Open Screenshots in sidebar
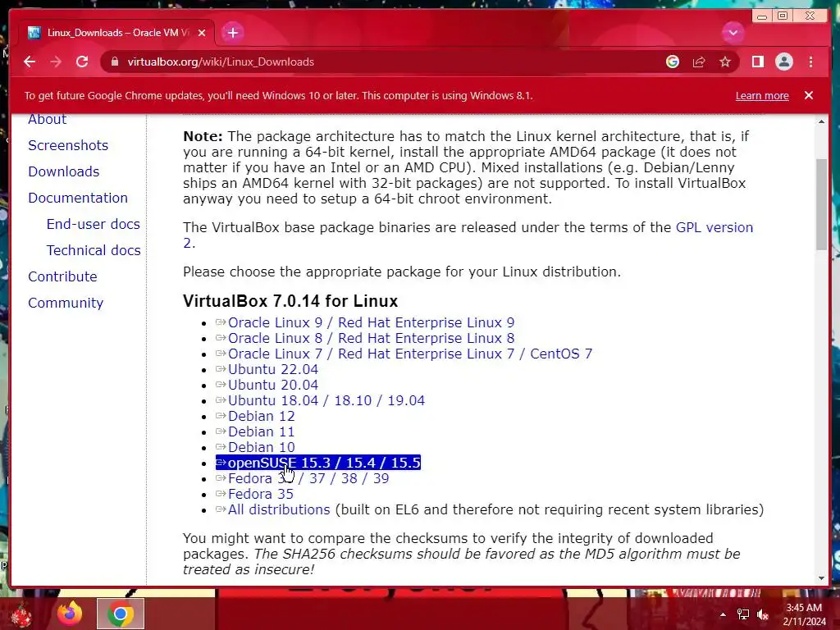 coord(68,145)
